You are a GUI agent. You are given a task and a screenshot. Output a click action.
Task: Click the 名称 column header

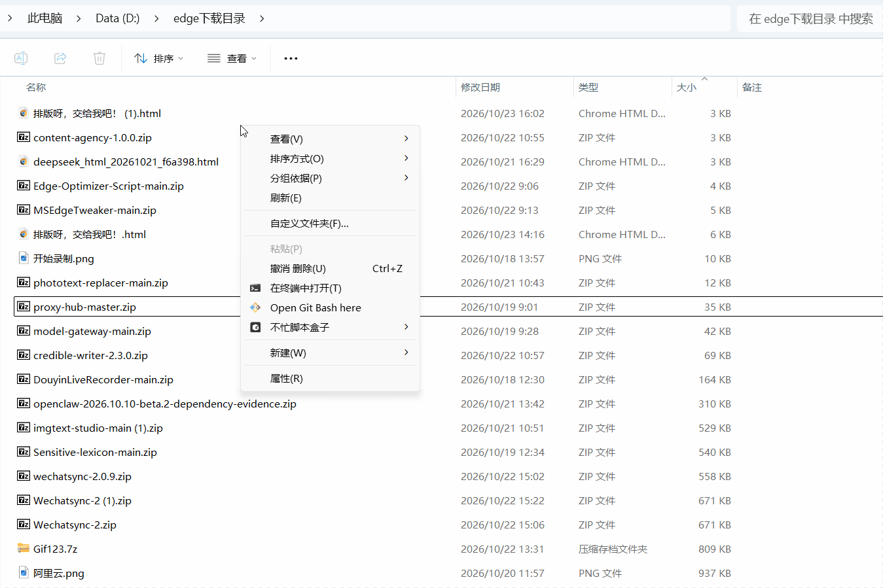coord(36,87)
